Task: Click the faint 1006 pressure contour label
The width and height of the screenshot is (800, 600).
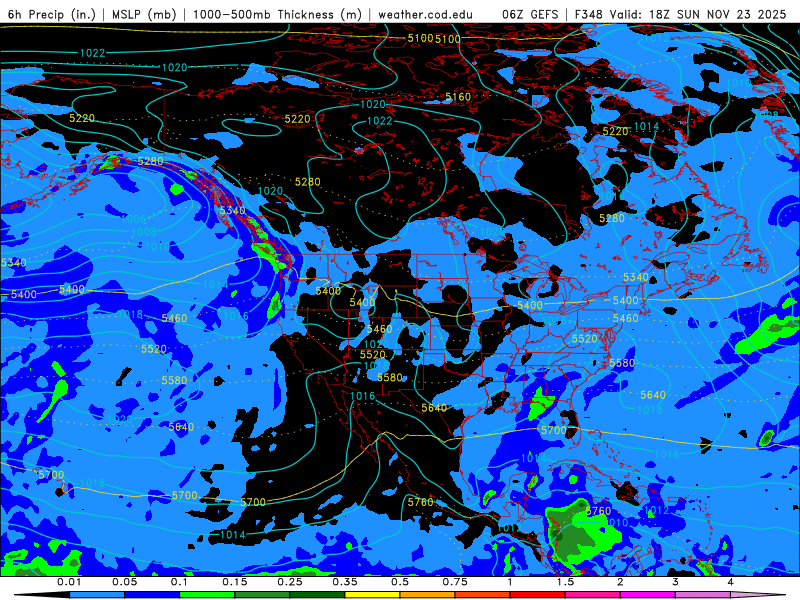Action: pyautogui.click(x=134, y=219)
